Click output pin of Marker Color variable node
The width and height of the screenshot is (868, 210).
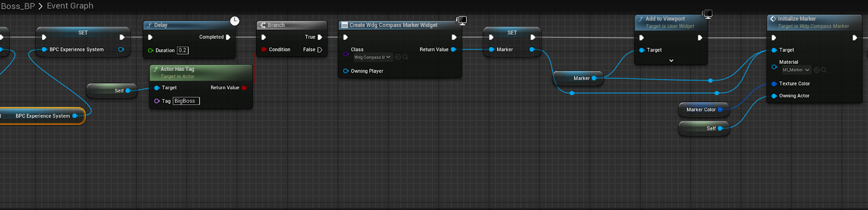pos(720,109)
